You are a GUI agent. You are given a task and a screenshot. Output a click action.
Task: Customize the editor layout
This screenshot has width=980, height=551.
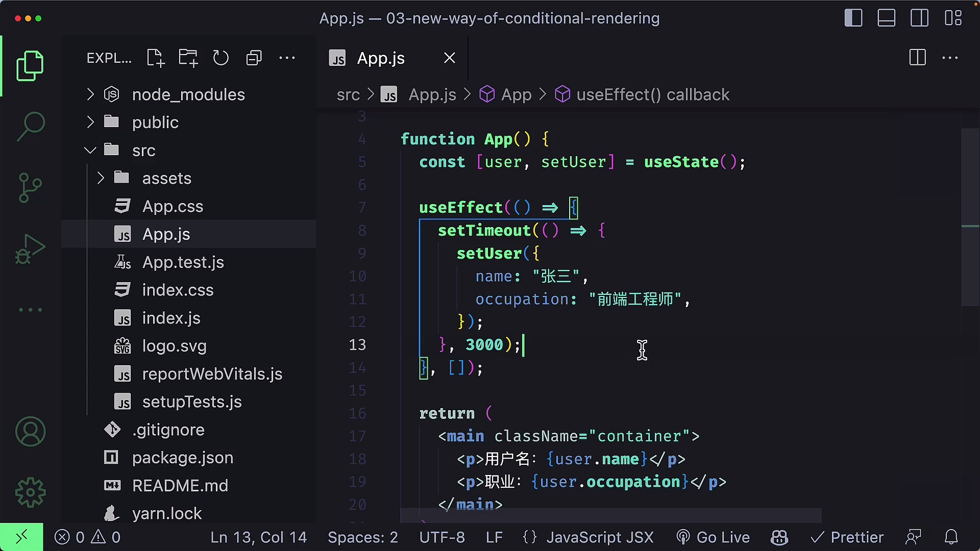(x=953, y=18)
